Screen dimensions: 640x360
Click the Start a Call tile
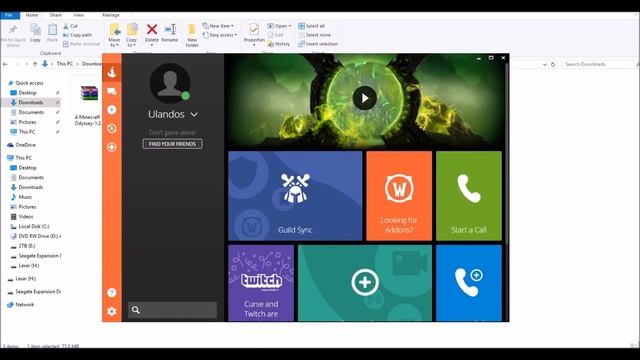[x=469, y=196]
